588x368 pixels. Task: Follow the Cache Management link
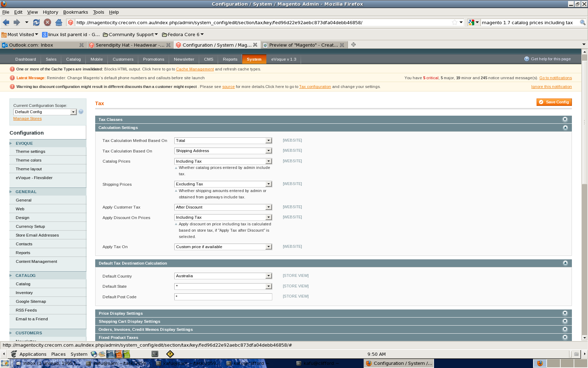click(195, 69)
